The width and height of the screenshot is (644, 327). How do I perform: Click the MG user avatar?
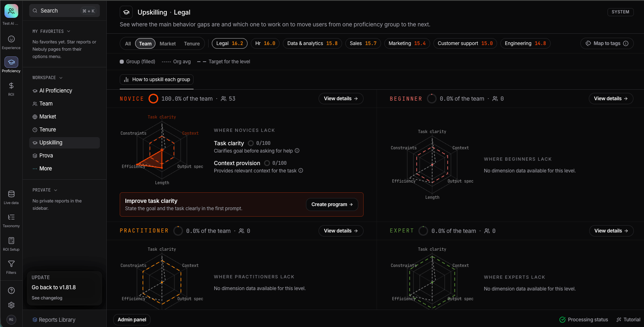click(x=11, y=320)
